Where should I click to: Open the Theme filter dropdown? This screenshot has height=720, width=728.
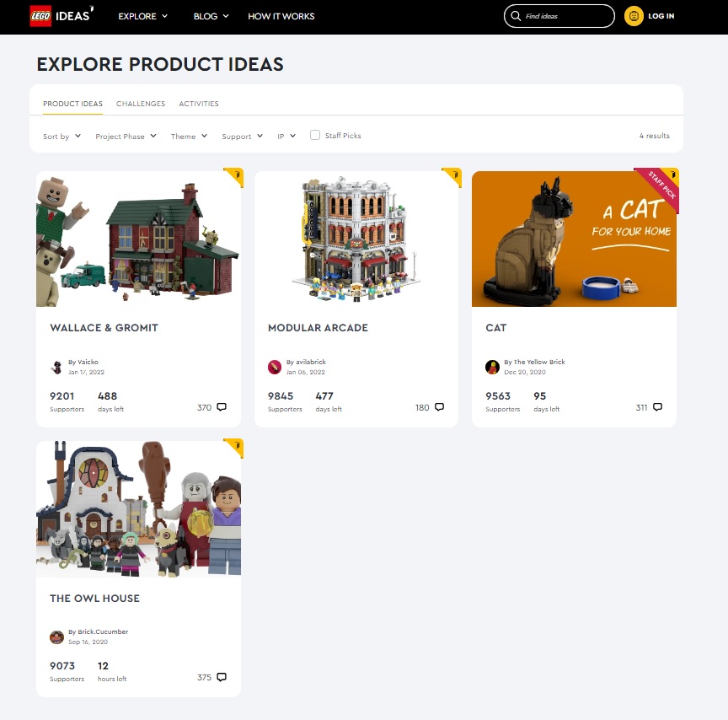[x=189, y=136]
